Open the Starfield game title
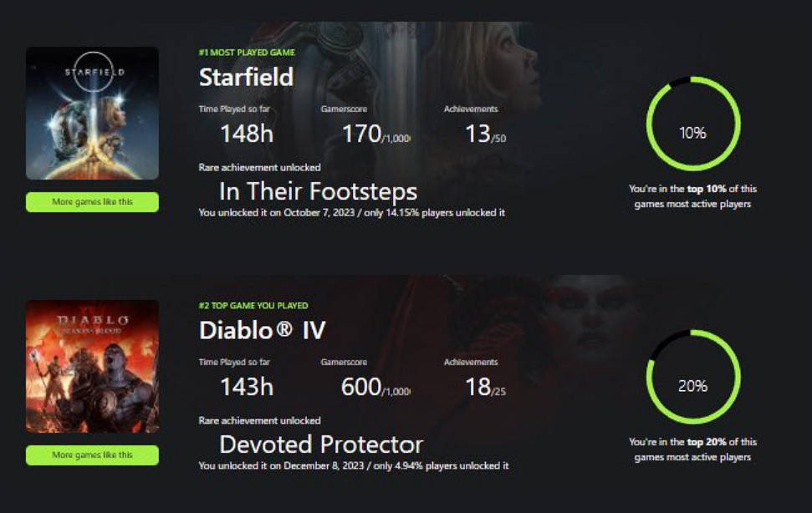Viewport: 812px width, 513px height. (246, 78)
